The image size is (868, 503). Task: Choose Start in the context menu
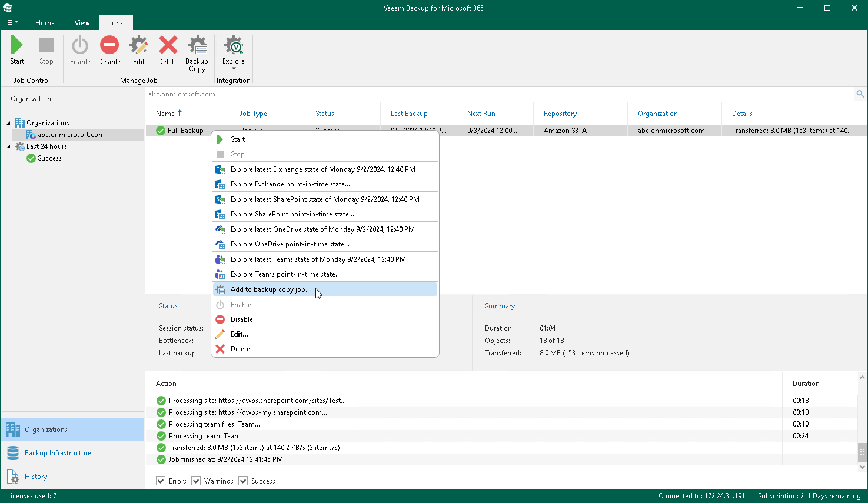(x=325, y=139)
